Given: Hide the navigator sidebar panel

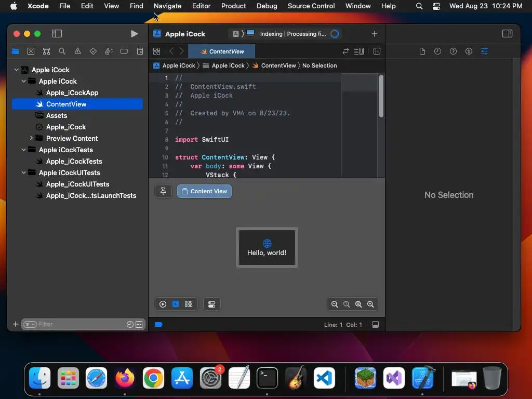Looking at the screenshot, I should (x=57, y=34).
